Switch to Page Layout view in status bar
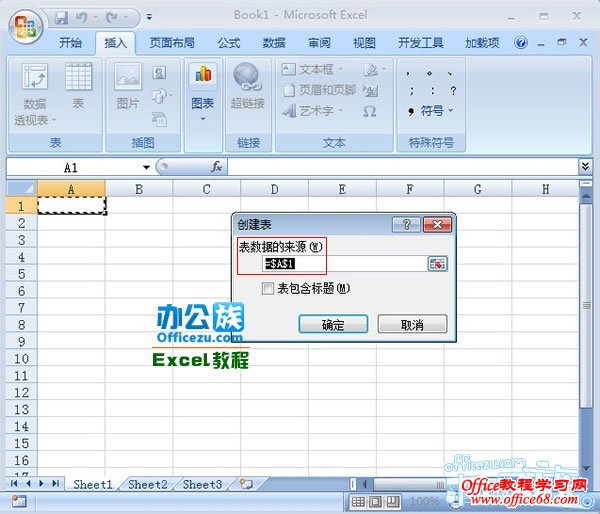Image resolution: width=600 pixels, height=514 pixels. [x=375, y=501]
